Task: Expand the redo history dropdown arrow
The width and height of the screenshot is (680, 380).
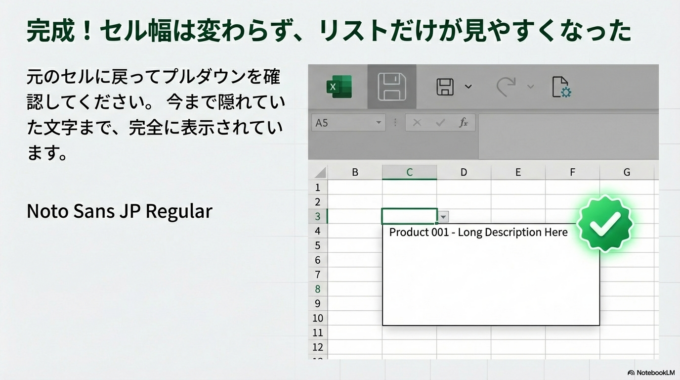Action: [530, 87]
